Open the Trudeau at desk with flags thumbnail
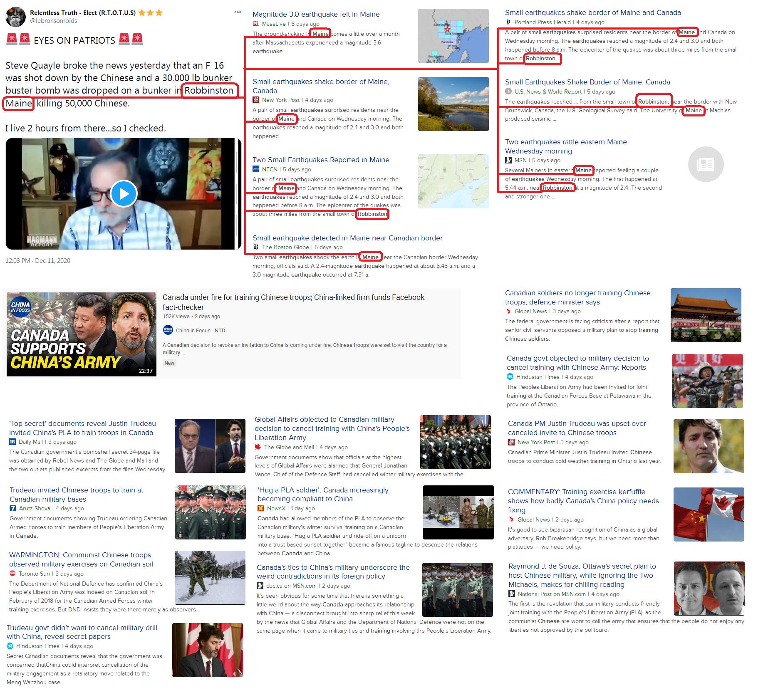Viewport: 773px width, 700px height. (x=208, y=650)
